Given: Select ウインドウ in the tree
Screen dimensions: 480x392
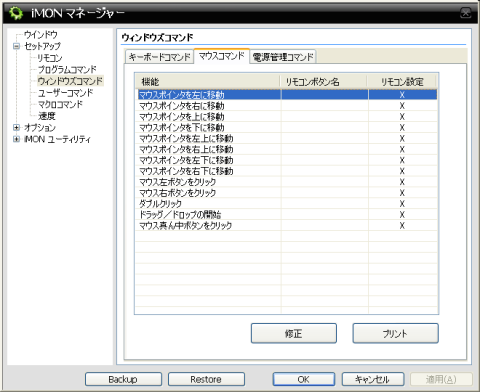Looking at the screenshot, I should [41, 34].
